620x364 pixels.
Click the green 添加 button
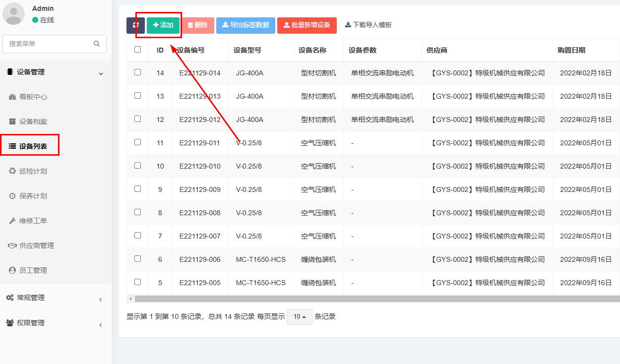[163, 25]
